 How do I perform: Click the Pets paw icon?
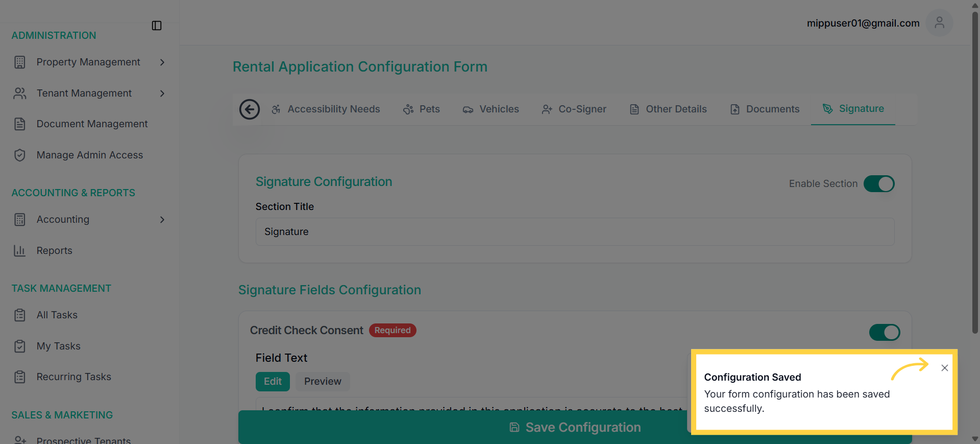(408, 109)
